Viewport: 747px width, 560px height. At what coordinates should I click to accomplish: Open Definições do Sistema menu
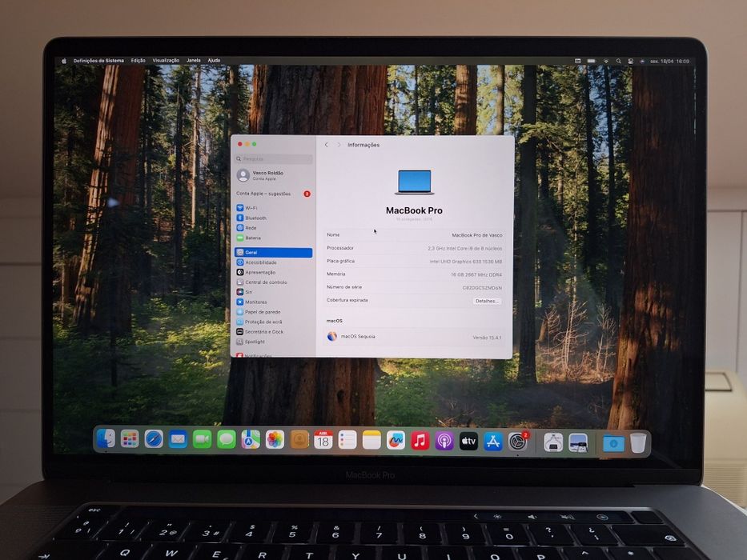click(x=98, y=61)
